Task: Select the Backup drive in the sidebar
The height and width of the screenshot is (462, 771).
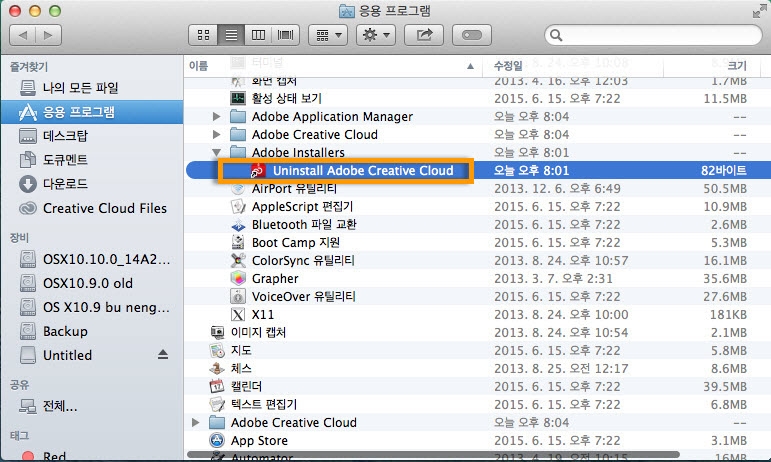Action: coord(91,331)
